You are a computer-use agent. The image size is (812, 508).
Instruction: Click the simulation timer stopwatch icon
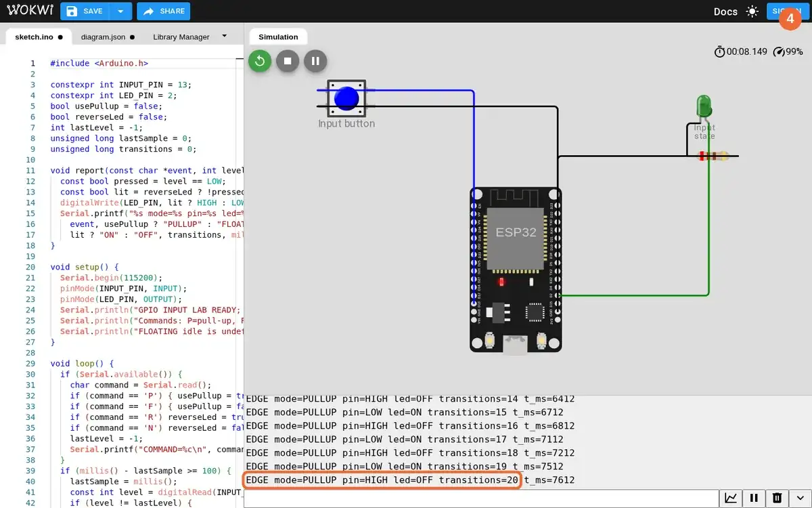pos(719,51)
